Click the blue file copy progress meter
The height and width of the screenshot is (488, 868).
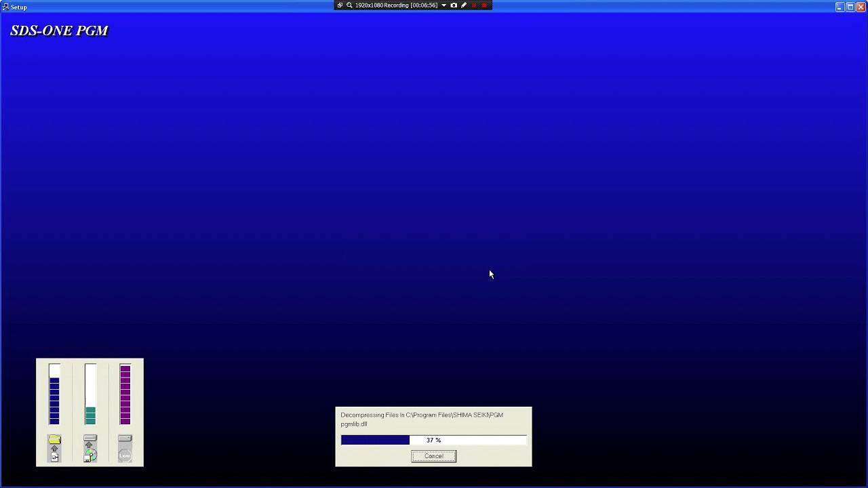pyautogui.click(x=54, y=394)
